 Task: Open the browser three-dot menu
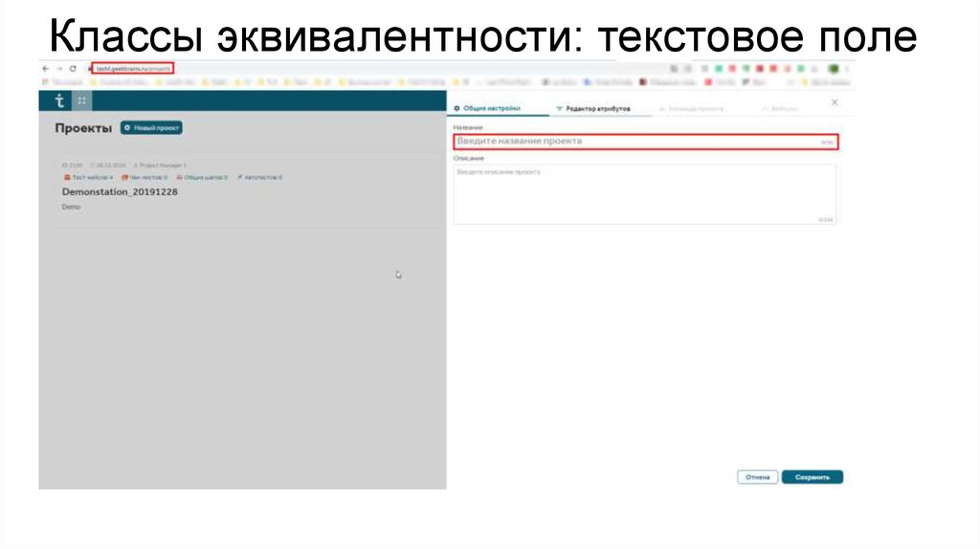[x=847, y=69]
